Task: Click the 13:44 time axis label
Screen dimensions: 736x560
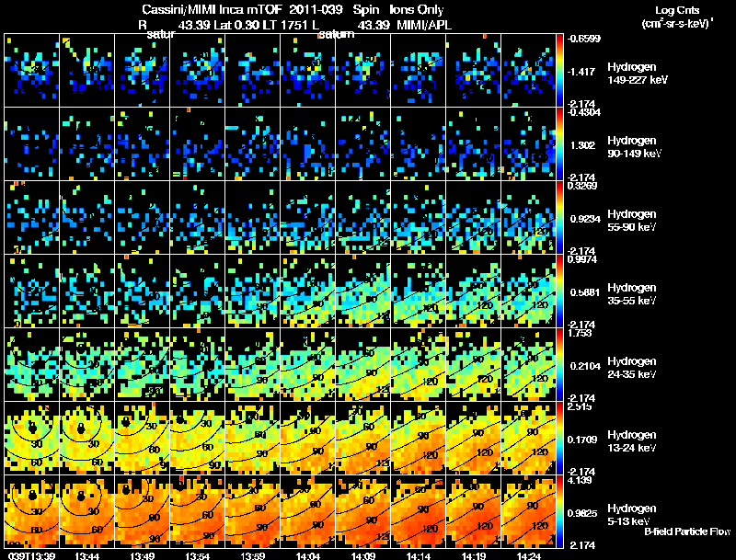Action: point(86,555)
